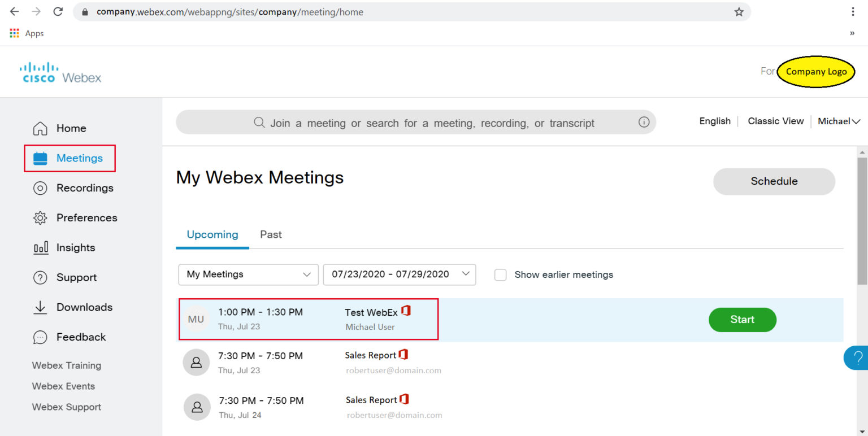Click the Schedule button
The height and width of the screenshot is (436, 868).
(x=774, y=181)
